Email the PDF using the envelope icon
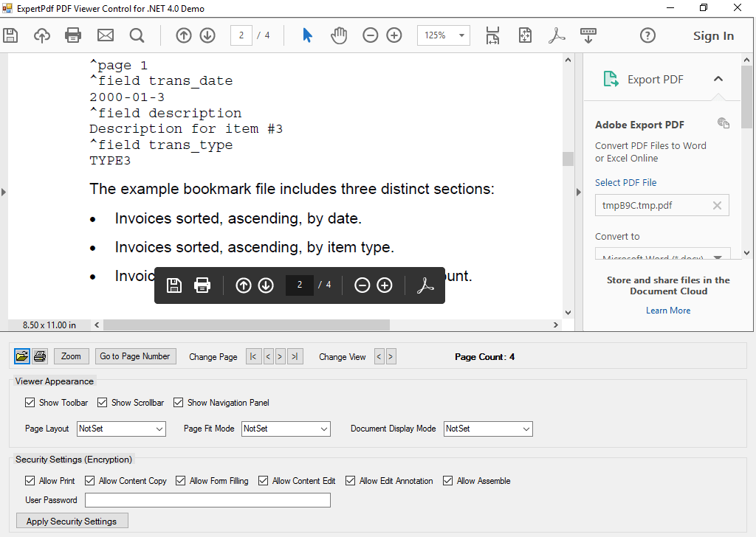Viewport: 756px width, 537px height. click(x=105, y=35)
